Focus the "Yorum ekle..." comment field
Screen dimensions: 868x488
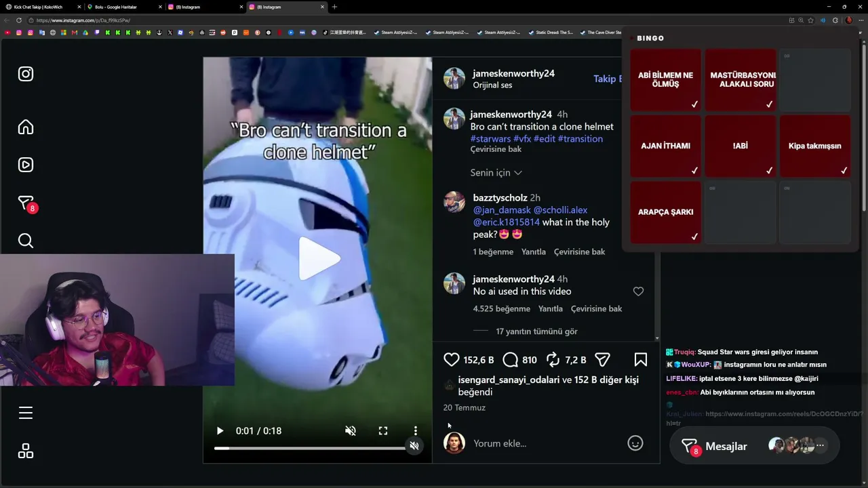546,443
